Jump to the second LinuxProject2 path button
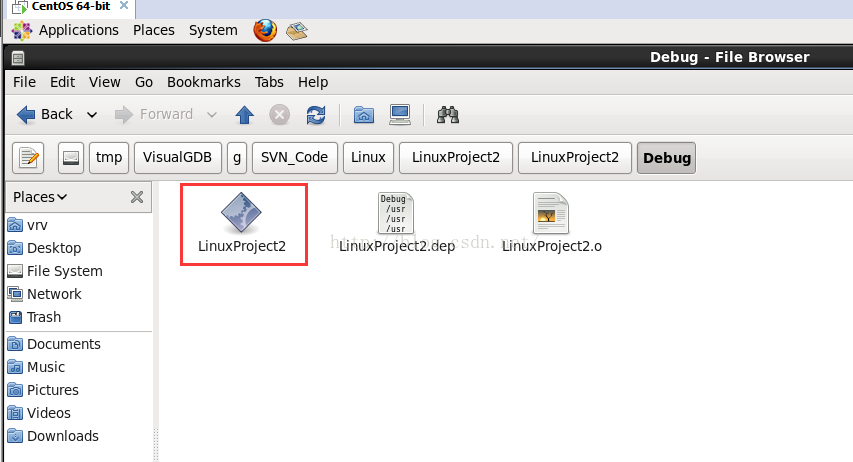 pyautogui.click(x=575, y=158)
